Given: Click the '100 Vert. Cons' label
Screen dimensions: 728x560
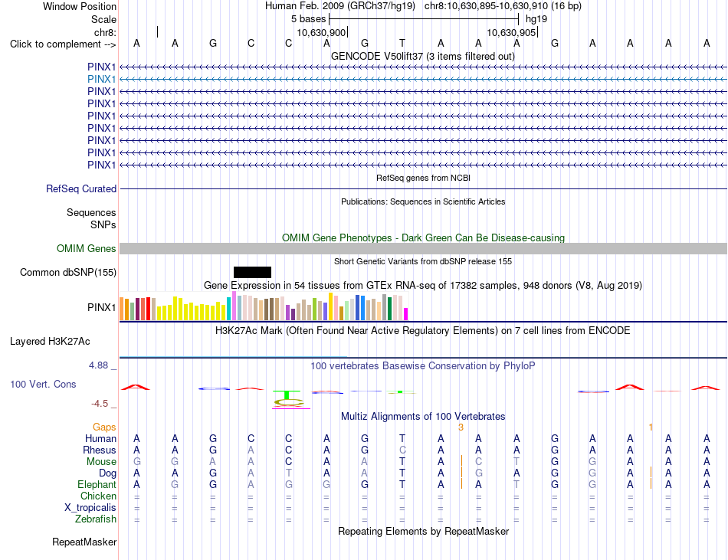Looking at the screenshot, I should tap(43, 384).
